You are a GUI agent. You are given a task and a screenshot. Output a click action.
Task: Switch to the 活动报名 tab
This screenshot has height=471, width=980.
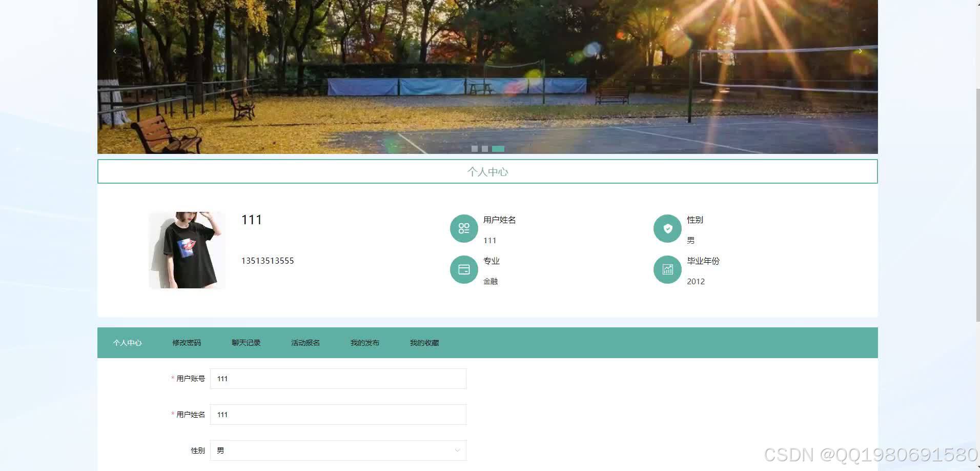point(305,342)
